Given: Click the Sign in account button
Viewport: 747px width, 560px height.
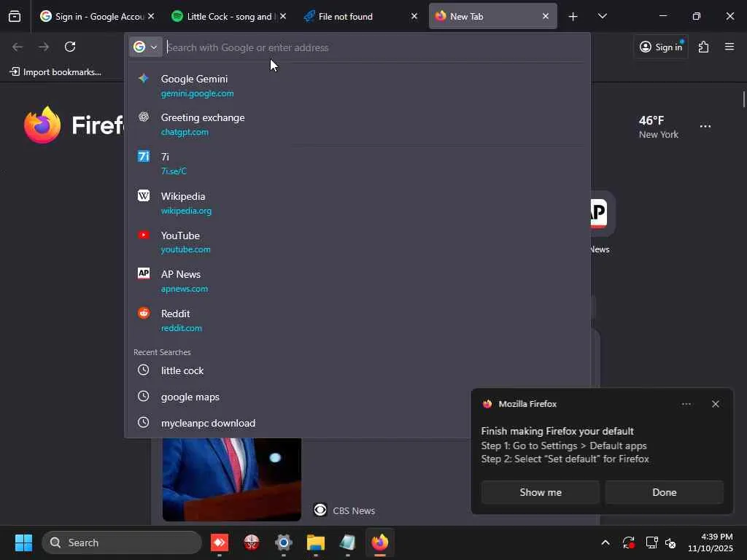Looking at the screenshot, I should pos(661,47).
